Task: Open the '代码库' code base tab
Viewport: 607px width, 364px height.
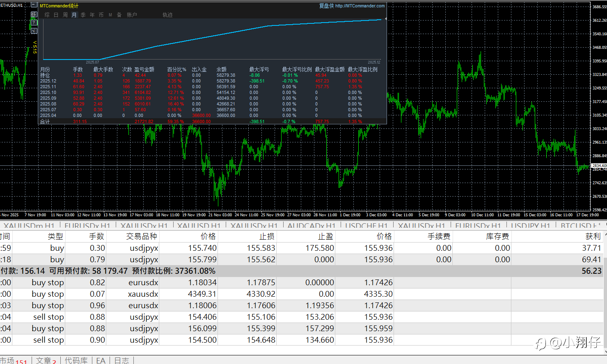Action: [76, 360]
